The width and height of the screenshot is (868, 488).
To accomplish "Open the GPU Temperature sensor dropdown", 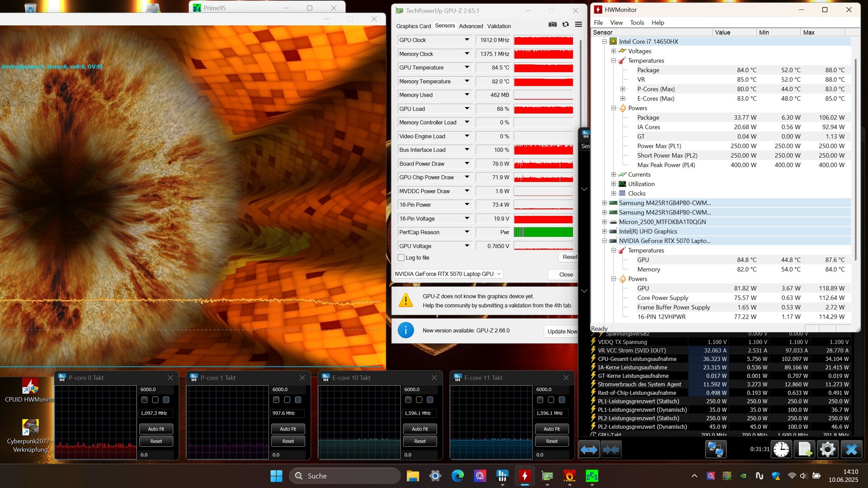I will click(x=467, y=67).
